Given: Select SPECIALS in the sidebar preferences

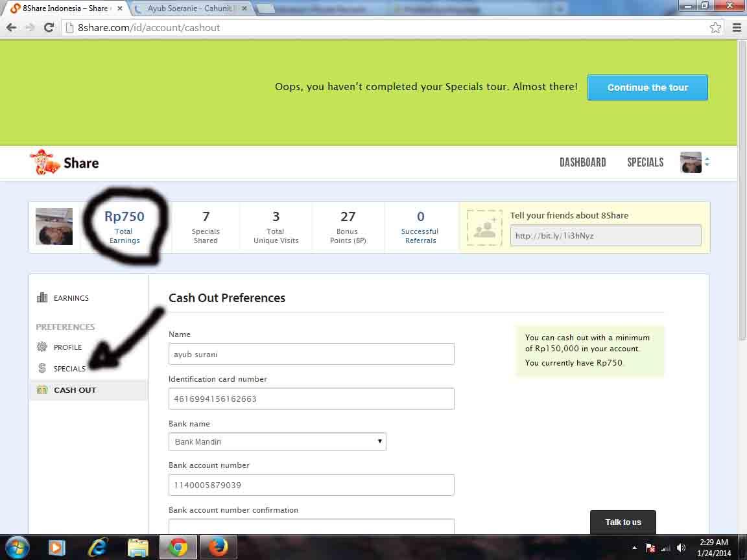Looking at the screenshot, I should pos(69,369).
